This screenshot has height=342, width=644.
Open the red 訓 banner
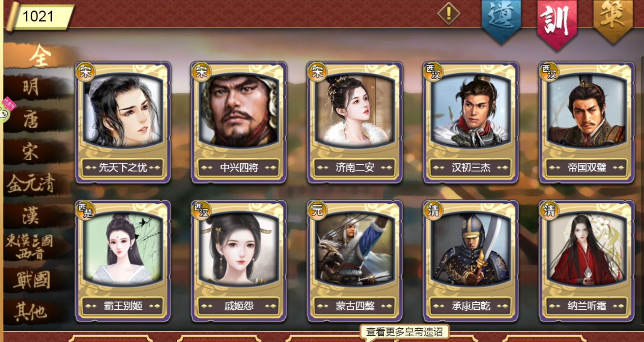click(x=557, y=23)
